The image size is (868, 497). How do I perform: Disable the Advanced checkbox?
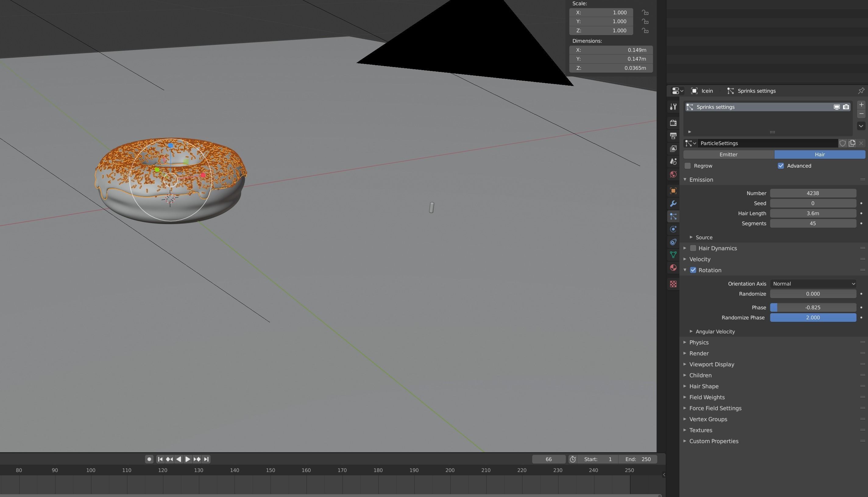[781, 165]
